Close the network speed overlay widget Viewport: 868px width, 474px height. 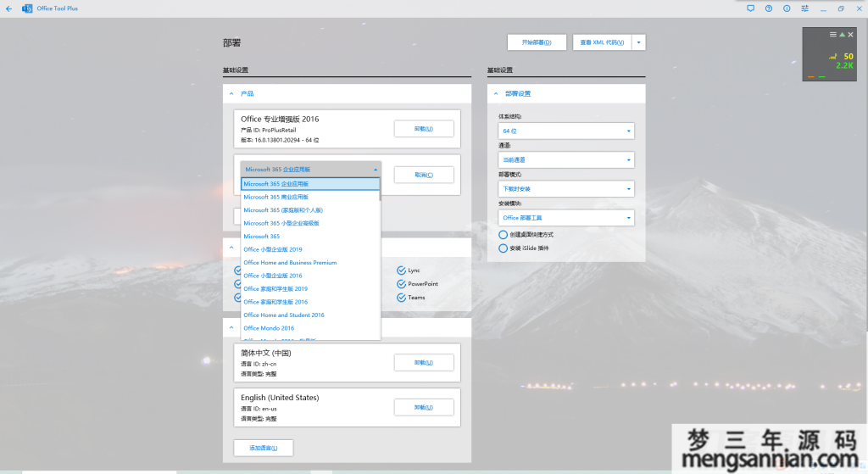pyautogui.click(x=851, y=34)
